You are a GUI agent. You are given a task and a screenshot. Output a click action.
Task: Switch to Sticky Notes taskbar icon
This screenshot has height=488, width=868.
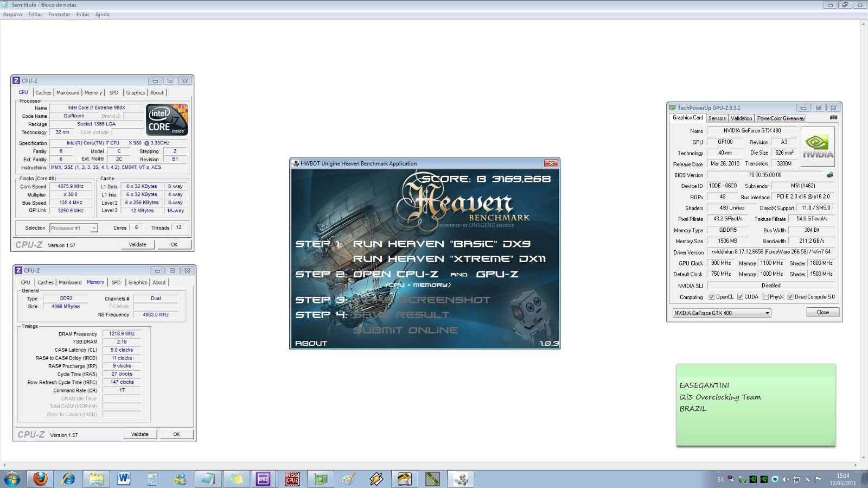point(236,479)
